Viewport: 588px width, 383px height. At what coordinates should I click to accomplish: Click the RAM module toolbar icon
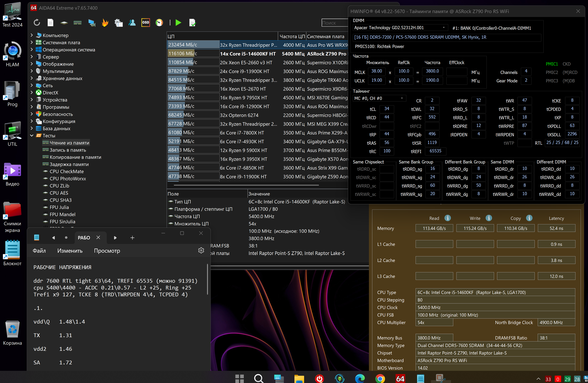78,23
